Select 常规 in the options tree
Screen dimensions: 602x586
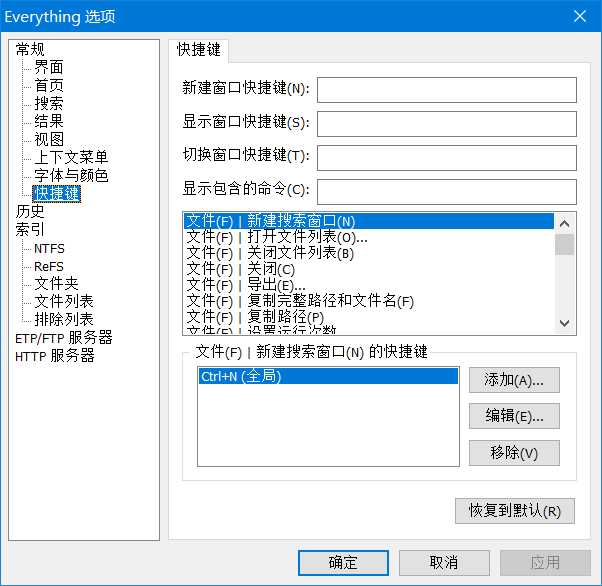(30, 50)
